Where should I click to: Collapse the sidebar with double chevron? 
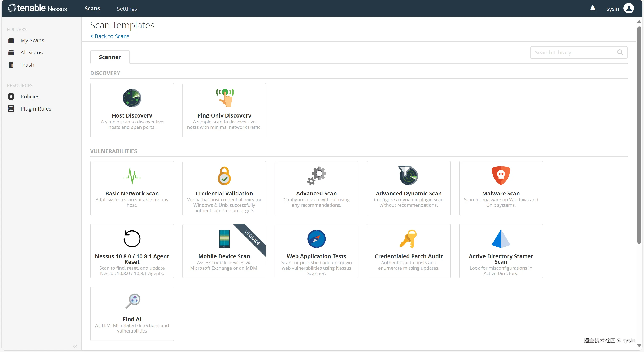[x=75, y=346]
